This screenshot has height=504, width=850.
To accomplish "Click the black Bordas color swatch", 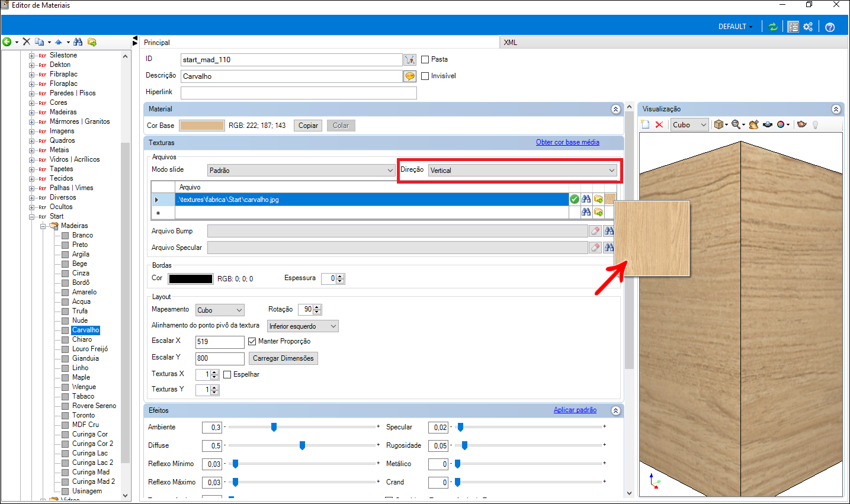I will pyautogui.click(x=190, y=279).
